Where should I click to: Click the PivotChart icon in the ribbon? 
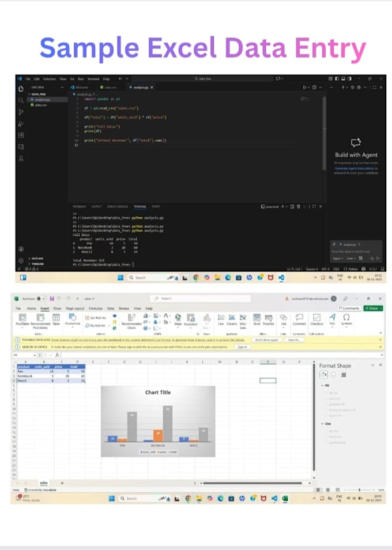click(x=191, y=320)
